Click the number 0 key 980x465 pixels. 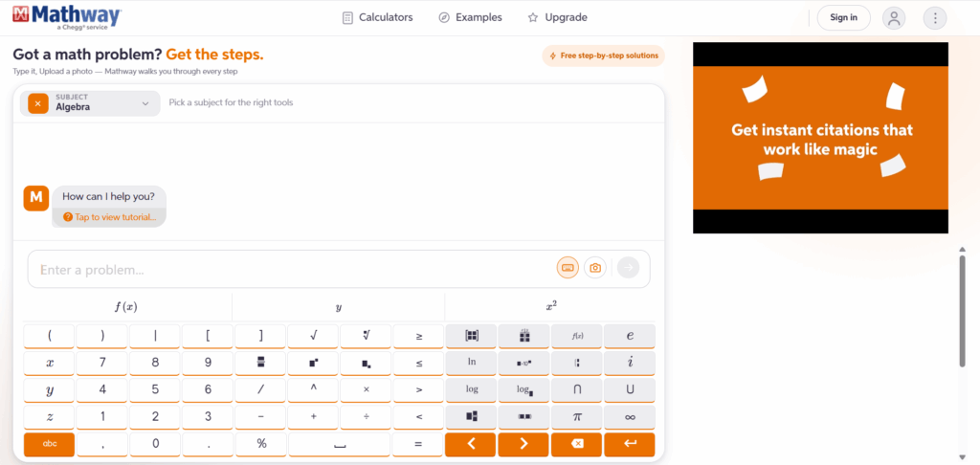(155, 444)
